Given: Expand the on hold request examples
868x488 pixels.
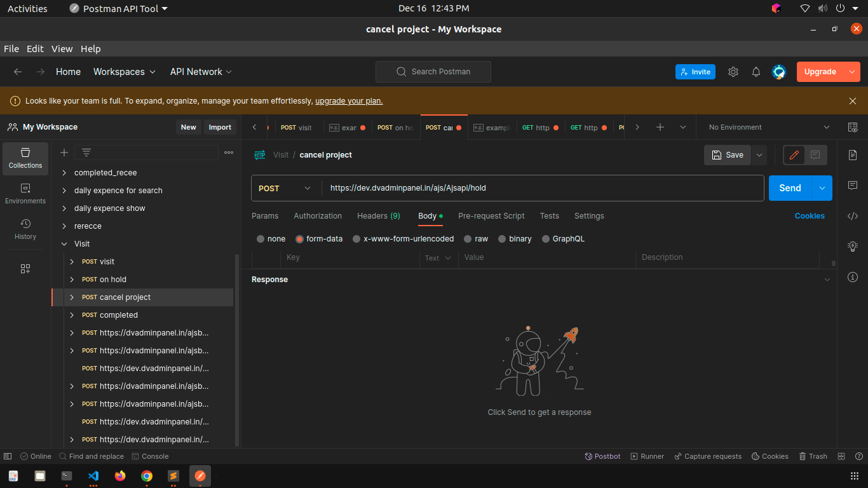Looking at the screenshot, I should (72, 280).
